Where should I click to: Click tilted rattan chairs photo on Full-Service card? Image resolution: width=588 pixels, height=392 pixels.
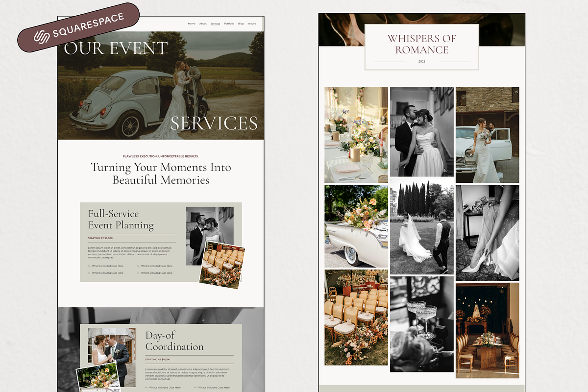[x=222, y=265]
